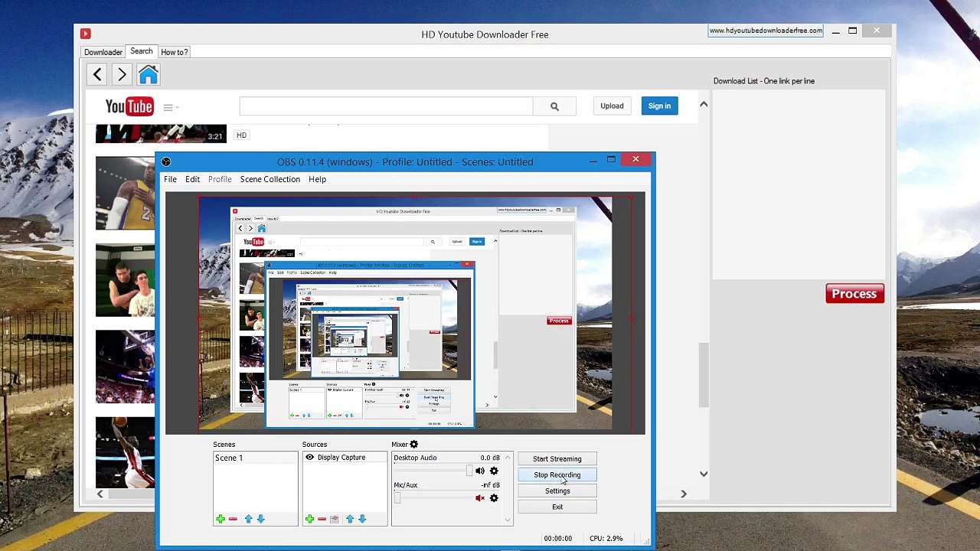Open the basketball video thumbnail showing 3:21
The height and width of the screenshot is (551, 980).
[x=161, y=134]
